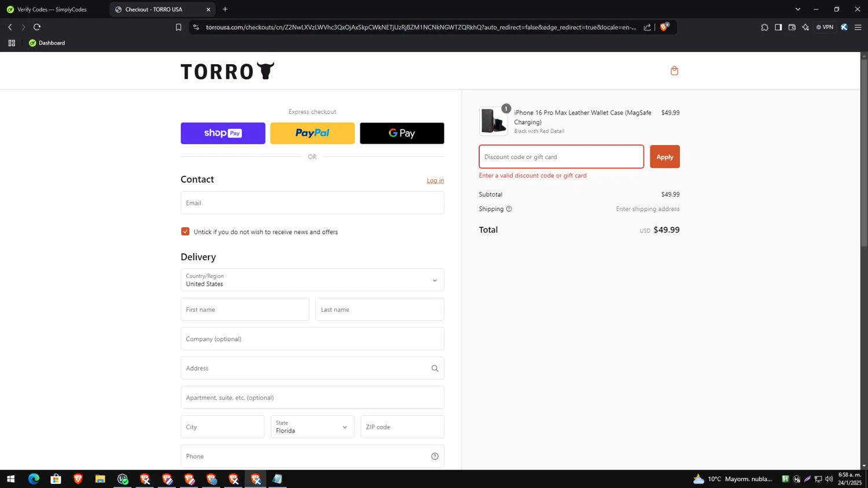Click the volume speaker tray icon

click(829, 479)
